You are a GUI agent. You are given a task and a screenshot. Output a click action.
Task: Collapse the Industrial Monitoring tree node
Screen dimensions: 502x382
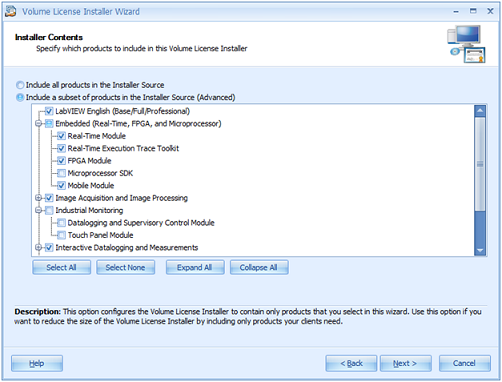38,210
